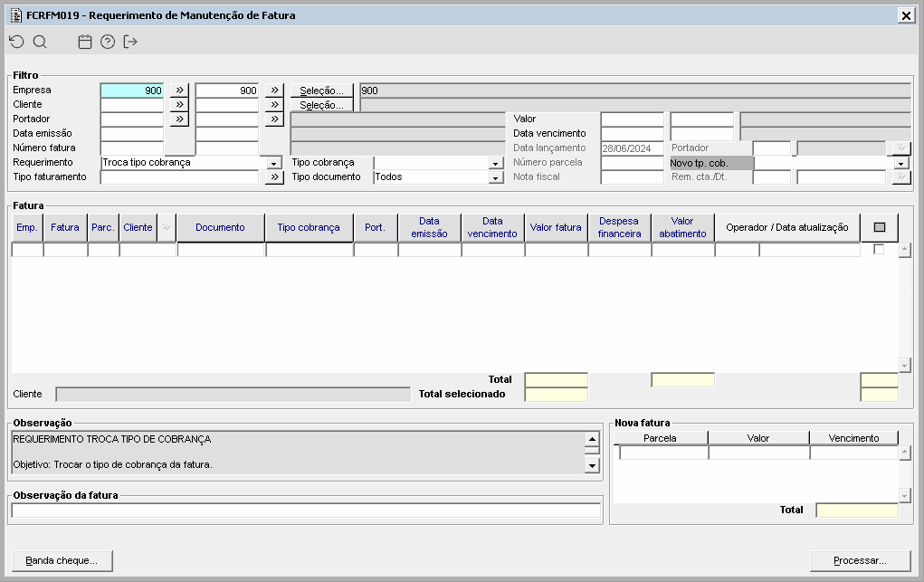The height and width of the screenshot is (582, 924).
Task: Click the first Portador lookup arrow button
Action: [x=179, y=119]
